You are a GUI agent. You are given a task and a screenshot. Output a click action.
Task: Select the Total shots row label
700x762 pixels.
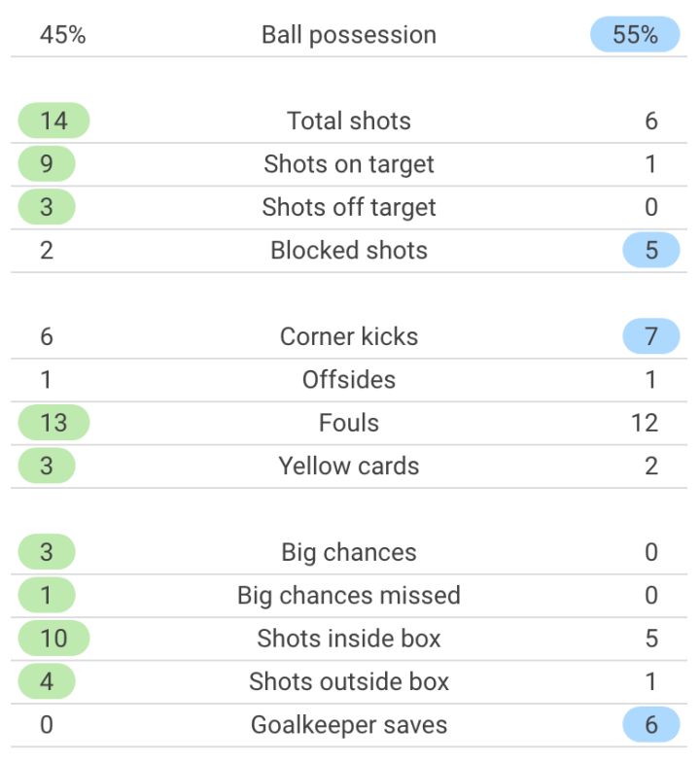tap(349, 121)
